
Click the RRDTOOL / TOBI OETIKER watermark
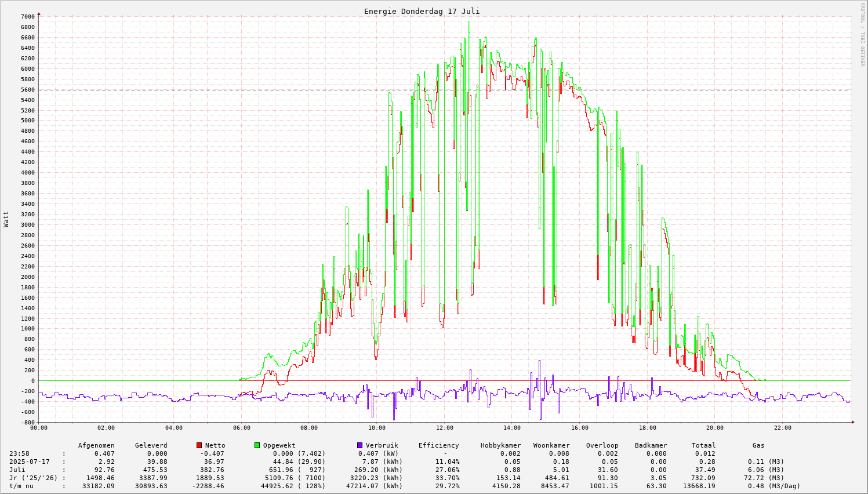[862, 34]
